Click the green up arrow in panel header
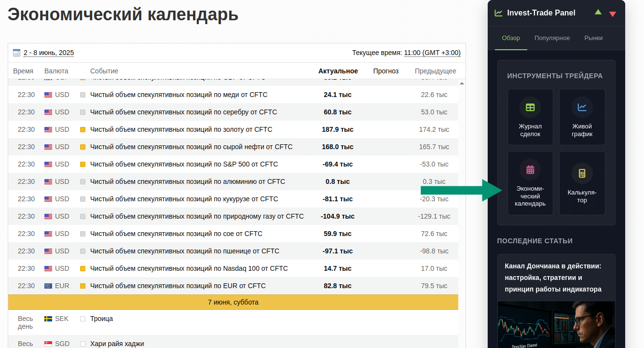The image size is (644, 348). coord(598,12)
